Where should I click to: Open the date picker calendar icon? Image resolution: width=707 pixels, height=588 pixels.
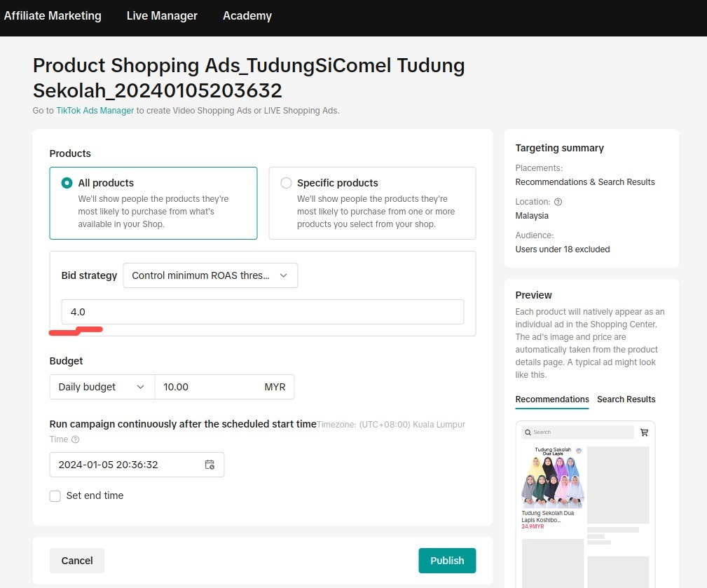[210, 464]
